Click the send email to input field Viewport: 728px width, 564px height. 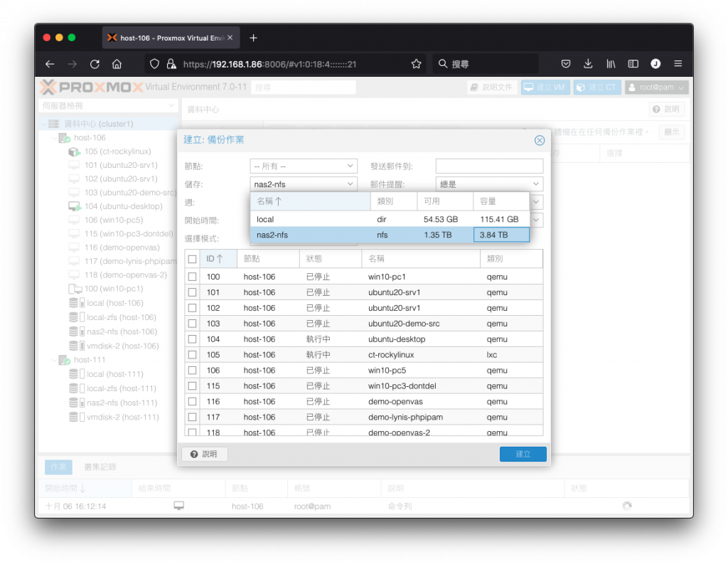point(489,166)
